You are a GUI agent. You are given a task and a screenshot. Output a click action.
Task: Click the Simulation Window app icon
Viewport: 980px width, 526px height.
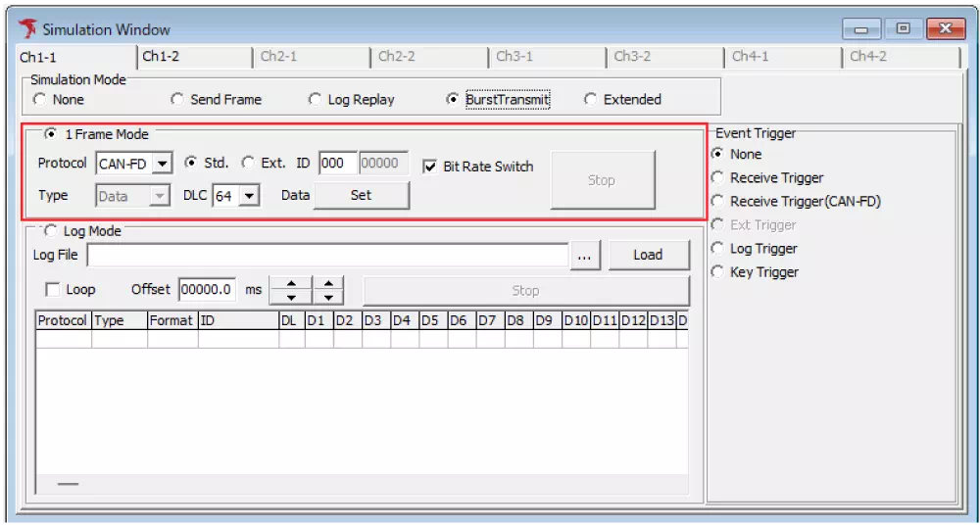[x=27, y=28]
